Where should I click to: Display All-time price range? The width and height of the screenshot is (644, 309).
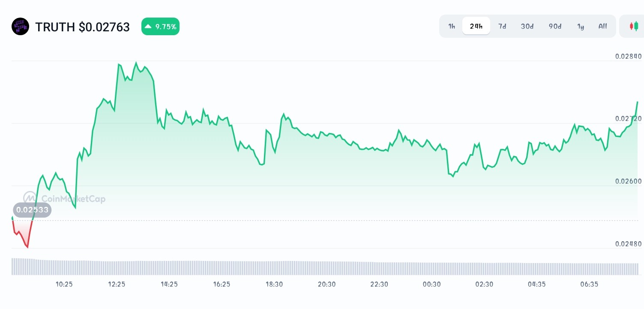click(602, 26)
